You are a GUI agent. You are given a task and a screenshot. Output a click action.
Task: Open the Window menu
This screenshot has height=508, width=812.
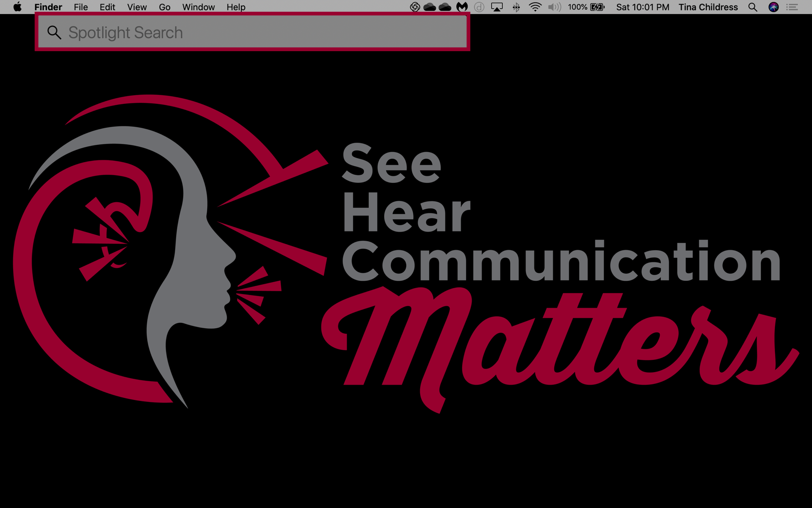click(198, 7)
